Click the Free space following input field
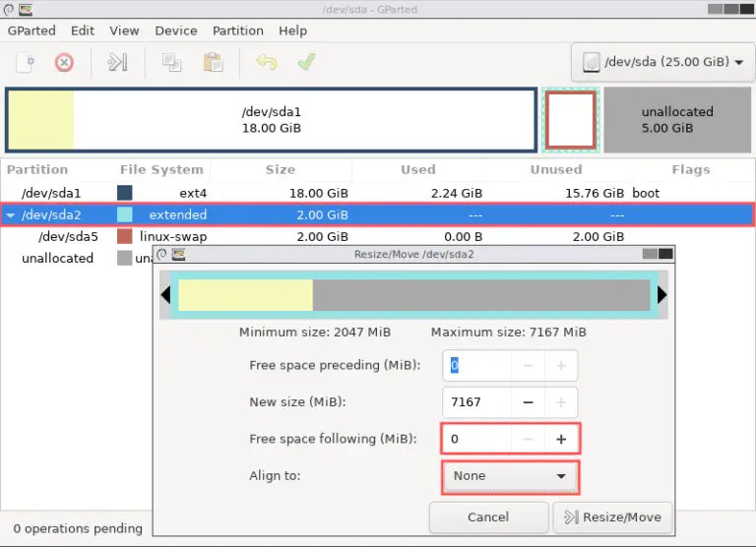 coord(476,439)
